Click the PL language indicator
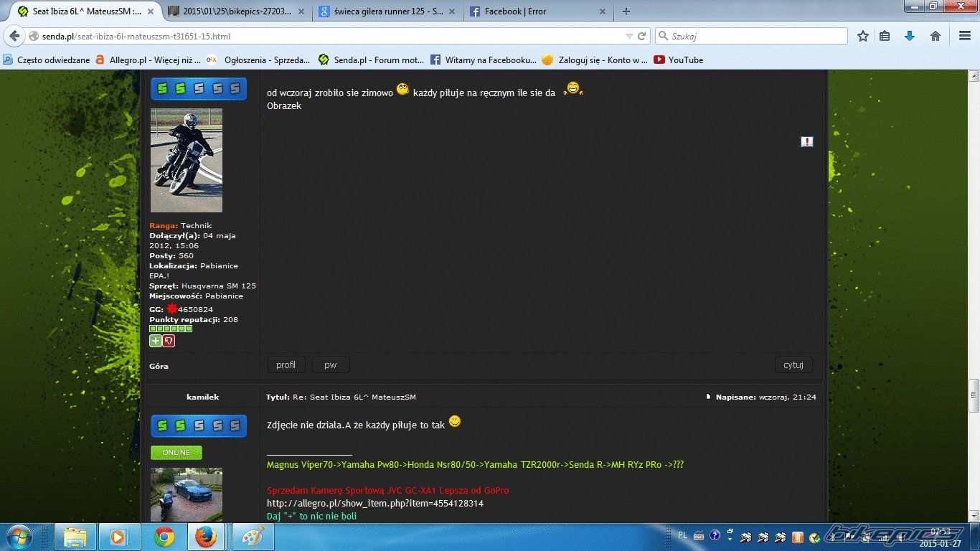The image size is (980, 551). coord(682,535)
